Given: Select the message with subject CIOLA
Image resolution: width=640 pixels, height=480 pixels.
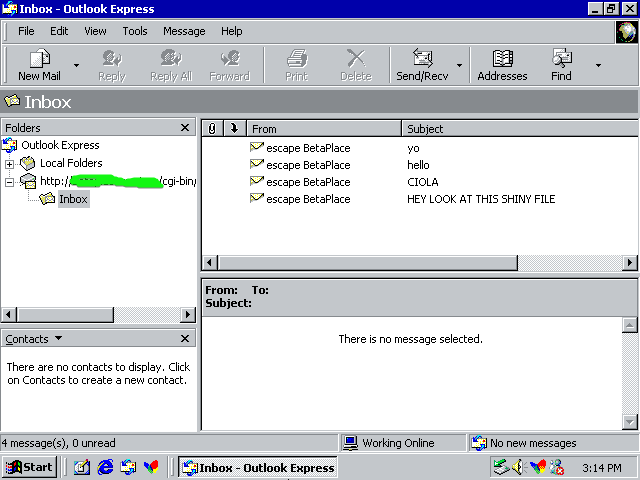Looking at the screenshot, I should (424, 182).
